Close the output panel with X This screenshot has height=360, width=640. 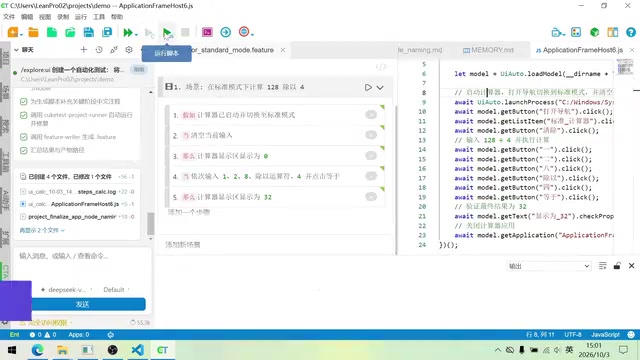tap(631, 266)
